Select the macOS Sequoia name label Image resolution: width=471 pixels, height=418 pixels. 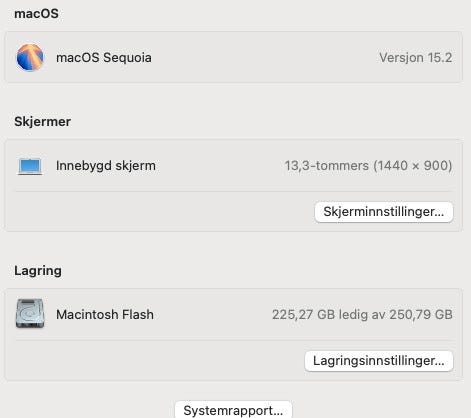pos(104,58)
